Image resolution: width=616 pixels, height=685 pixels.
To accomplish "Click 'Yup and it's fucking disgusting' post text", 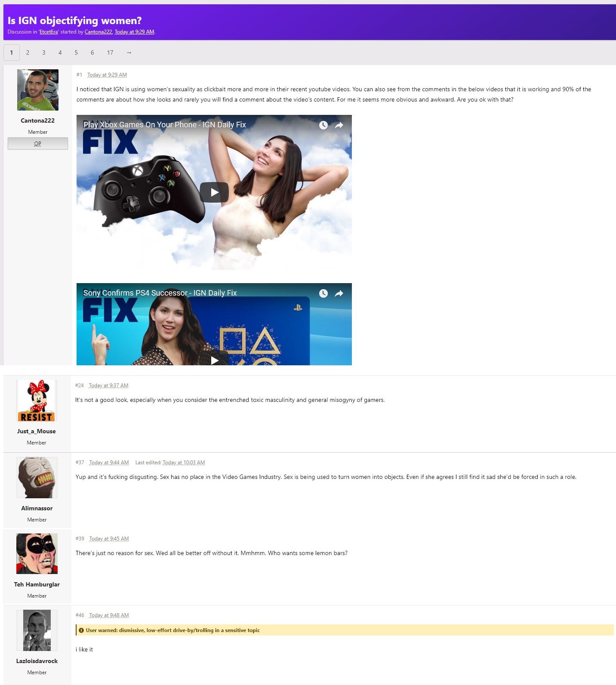I will 326,477.
